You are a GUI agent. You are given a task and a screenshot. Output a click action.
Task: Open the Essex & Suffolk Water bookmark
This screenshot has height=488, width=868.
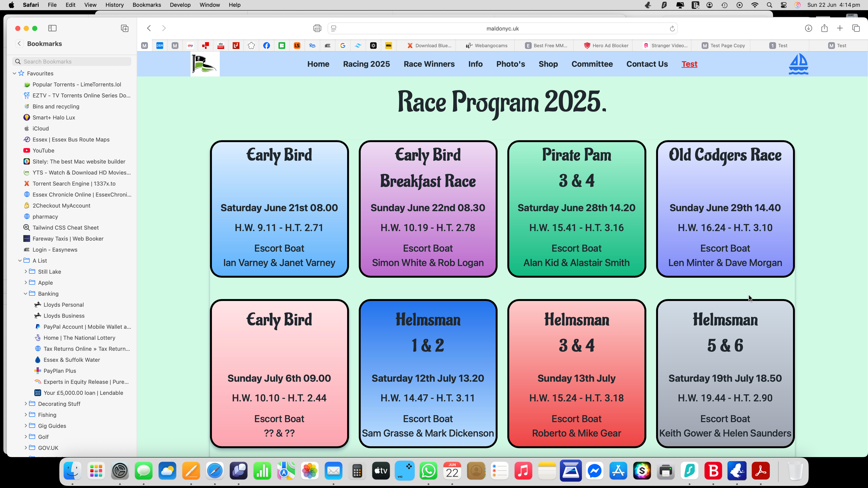click(71, 360)
